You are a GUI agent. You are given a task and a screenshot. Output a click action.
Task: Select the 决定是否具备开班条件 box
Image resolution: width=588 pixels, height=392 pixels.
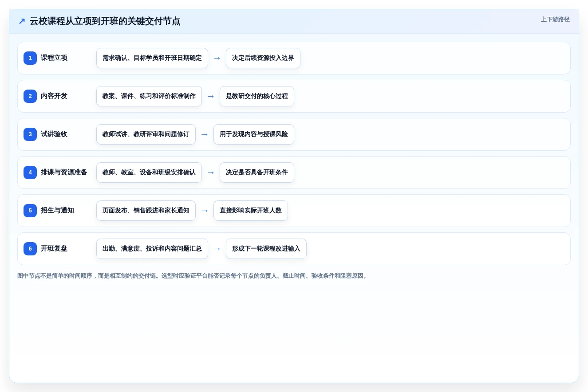coord(257,172)
